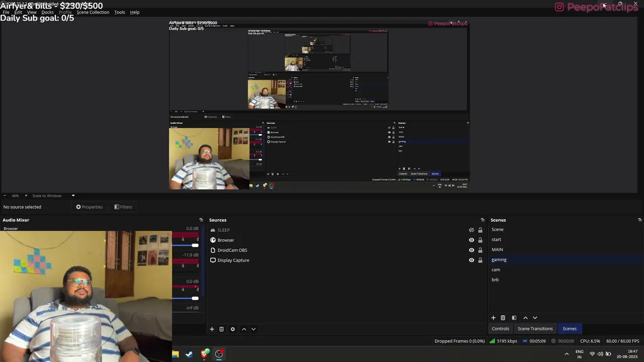Toggle lock on Display Capture source
The image size is (644, 362).
480,260
